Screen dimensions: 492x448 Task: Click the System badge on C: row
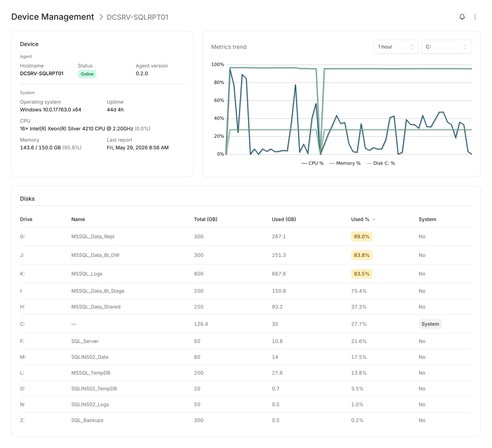[x=430, y=324]
